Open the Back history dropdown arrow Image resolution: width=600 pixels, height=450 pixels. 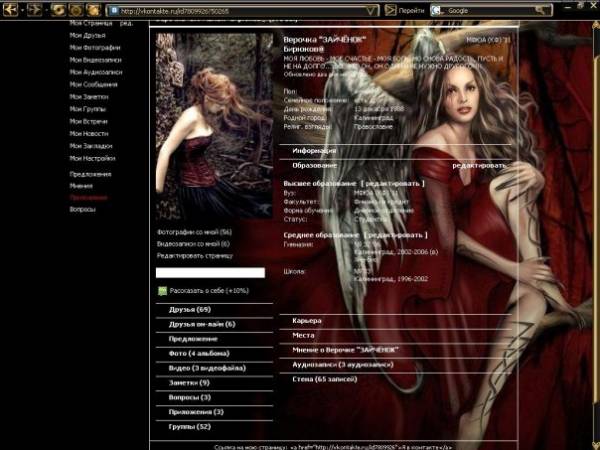(x=22, y=10)
